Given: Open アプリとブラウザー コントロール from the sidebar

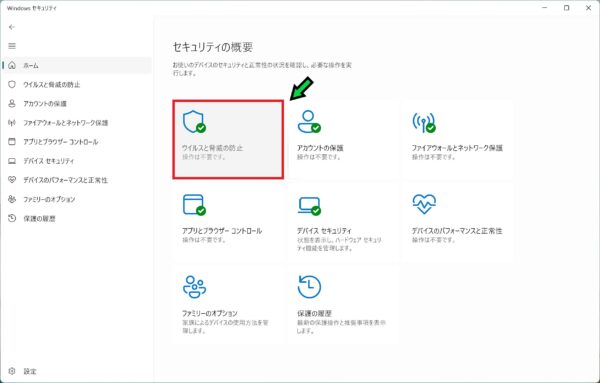Looking at the screenshot, I should [x=77, y=142].
